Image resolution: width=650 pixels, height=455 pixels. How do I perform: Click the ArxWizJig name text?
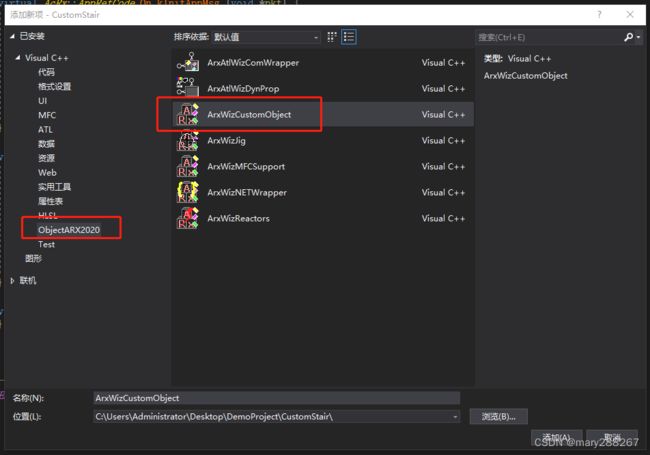226,140
